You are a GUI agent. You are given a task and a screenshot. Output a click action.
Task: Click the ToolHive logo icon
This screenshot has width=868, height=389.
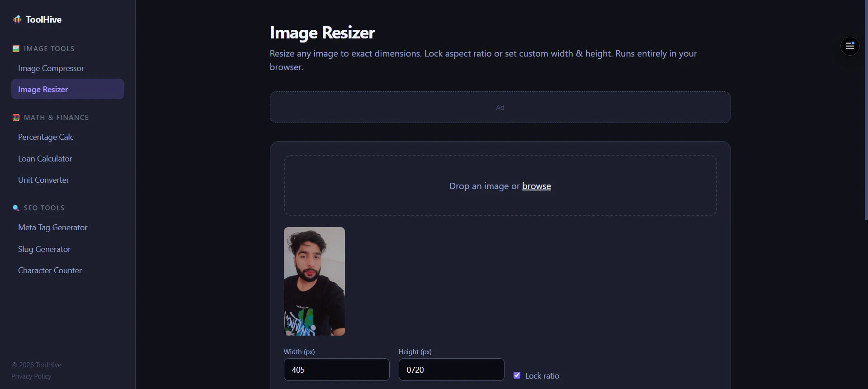[x=17, y=19]
